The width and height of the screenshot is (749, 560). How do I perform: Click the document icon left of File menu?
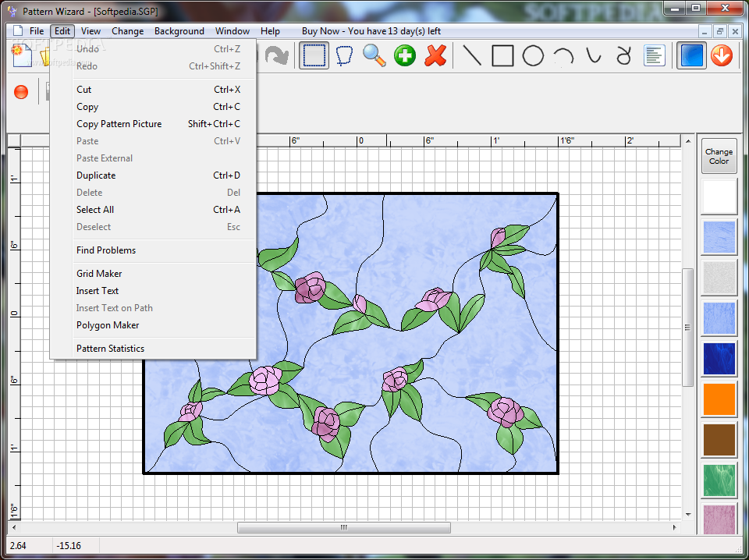[18, 31]
